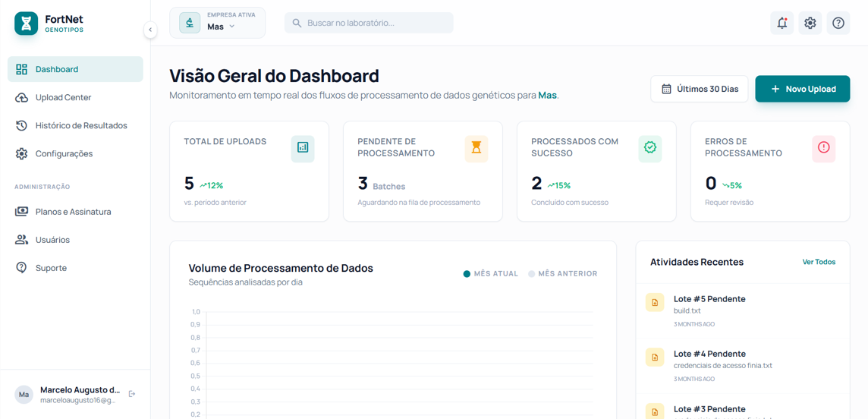Click the Lote #3 file icon
Image resolution: width=868 pixels, height=419 pixels.
tap(655, 411)
